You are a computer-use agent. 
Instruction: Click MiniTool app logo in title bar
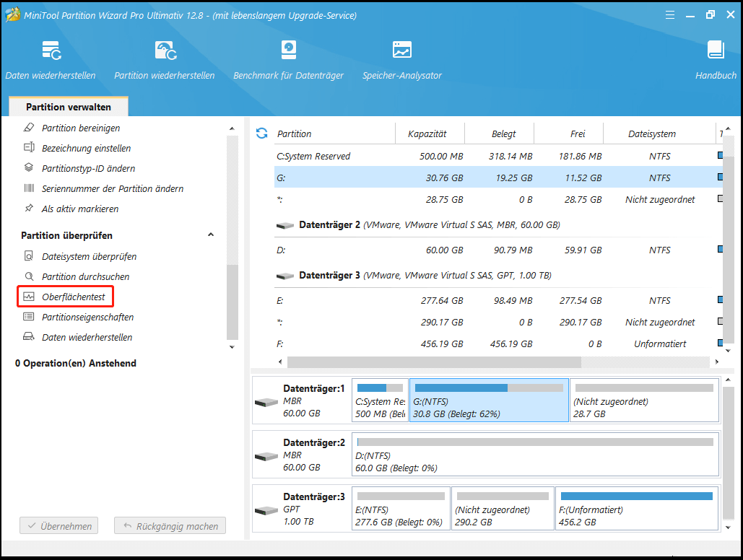tap(13, 14)
